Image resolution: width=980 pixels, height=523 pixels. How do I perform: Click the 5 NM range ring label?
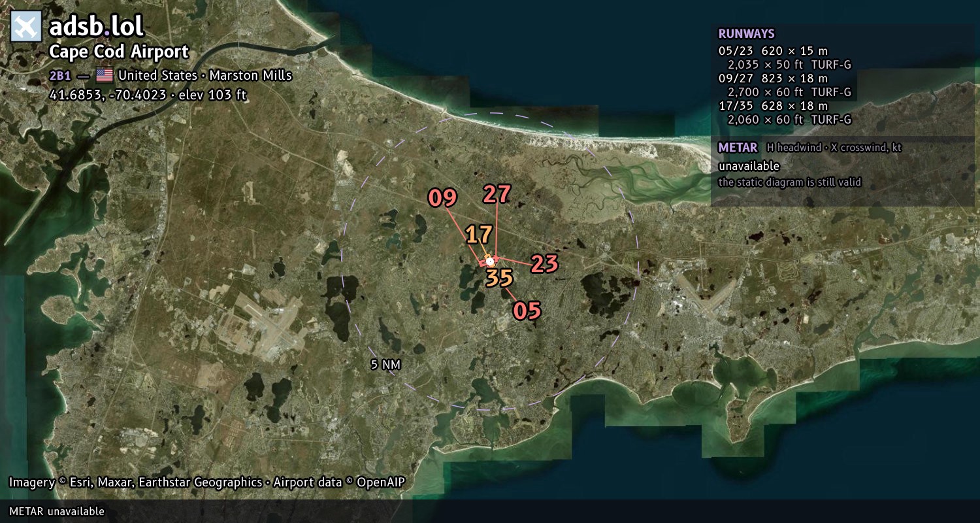385,365
